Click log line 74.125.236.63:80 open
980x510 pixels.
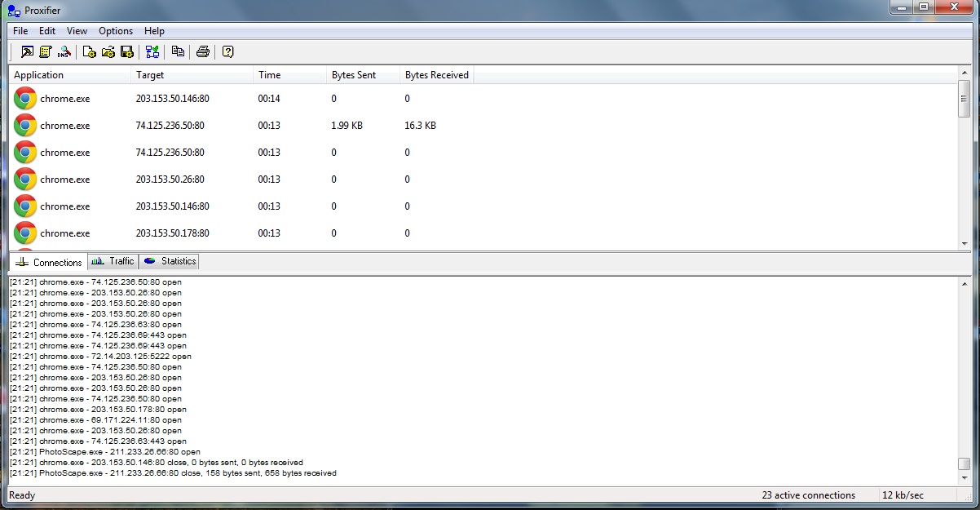pos(96,325)
